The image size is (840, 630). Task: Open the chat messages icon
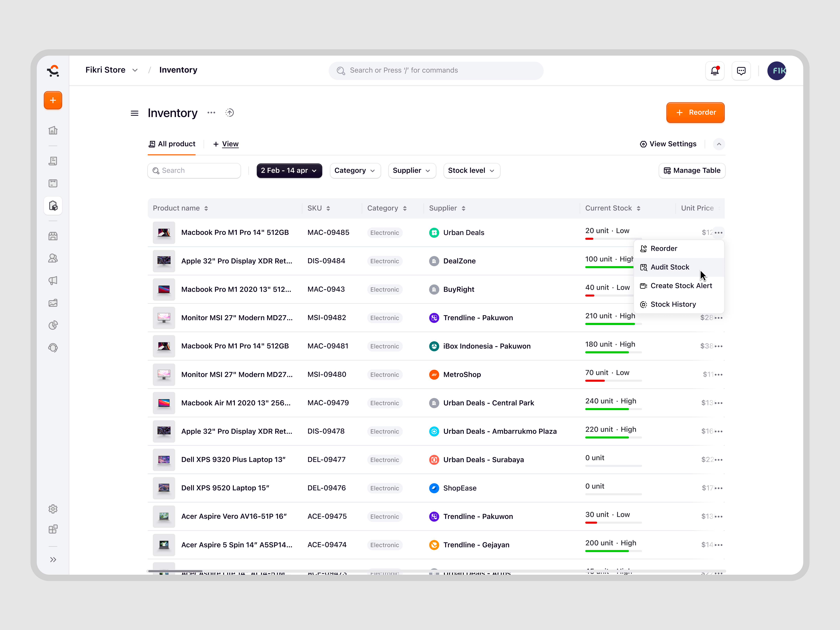[741, 71]
